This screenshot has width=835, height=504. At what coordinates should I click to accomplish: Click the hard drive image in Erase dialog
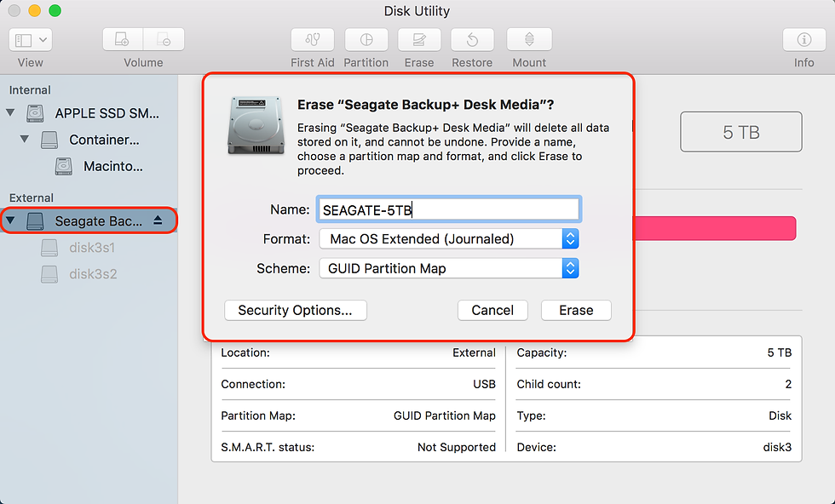click(x=256, y=126)
